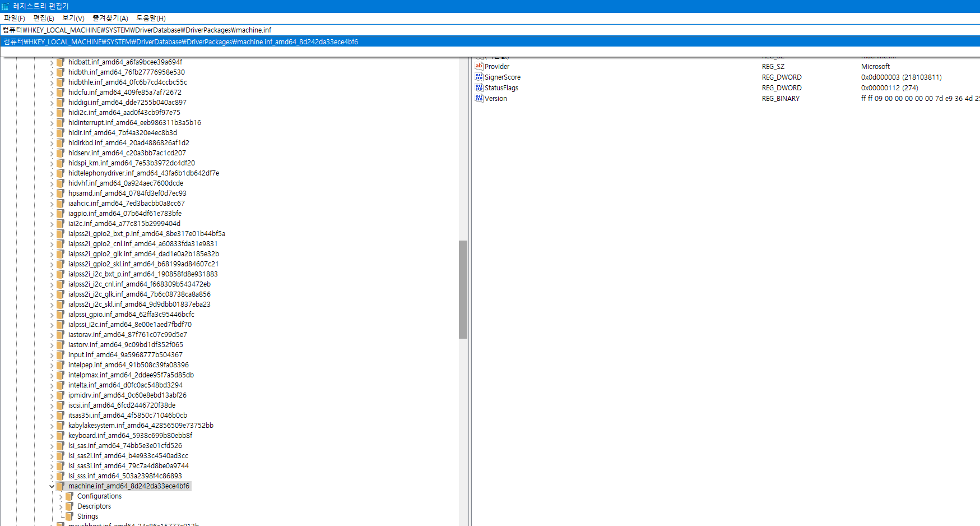
Task: Select intelpmax.inf_amd64_2ddee95f7a5d85db key
Action: (x=131, y=375)
